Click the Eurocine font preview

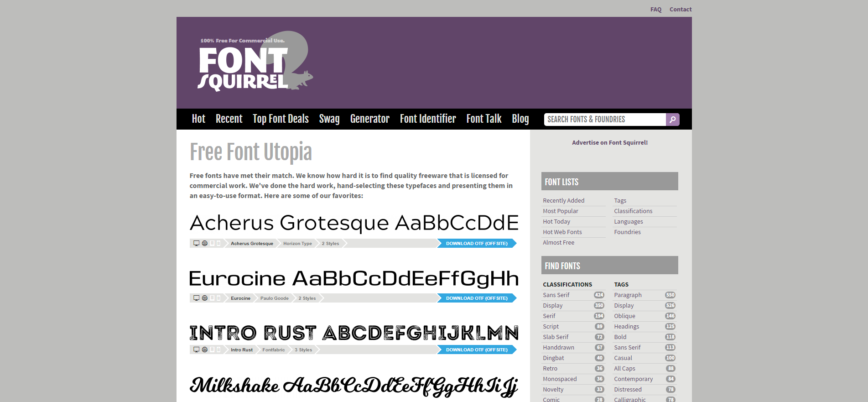[354, 279]
